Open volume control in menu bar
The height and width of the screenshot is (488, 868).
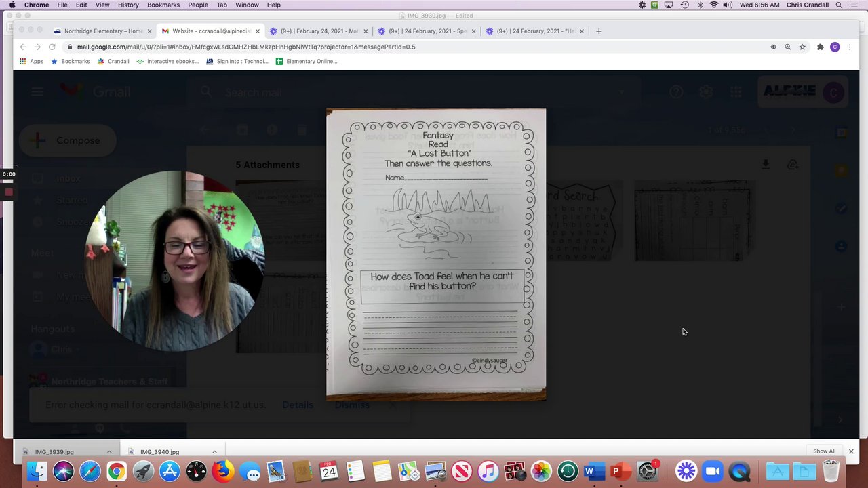pyautogui.click(x=728, y=5)
